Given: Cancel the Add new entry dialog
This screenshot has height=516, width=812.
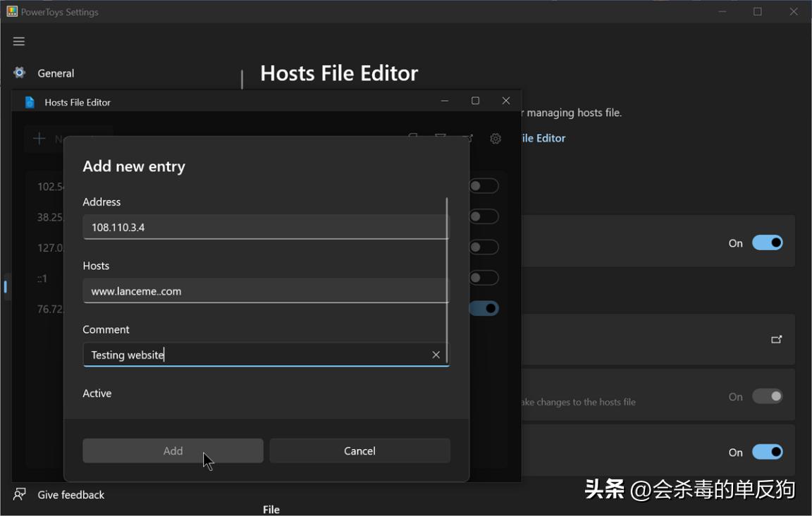Looking at the screenshot, I should pyautogui.click(x=359, y=451).
